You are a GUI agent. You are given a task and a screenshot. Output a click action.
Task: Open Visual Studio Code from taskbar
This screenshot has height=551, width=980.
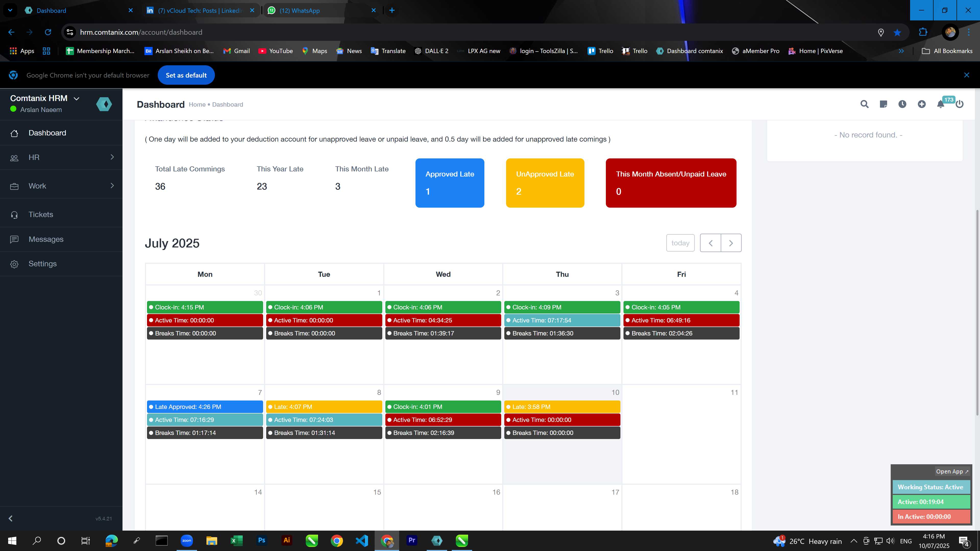(x=361, y=540)
